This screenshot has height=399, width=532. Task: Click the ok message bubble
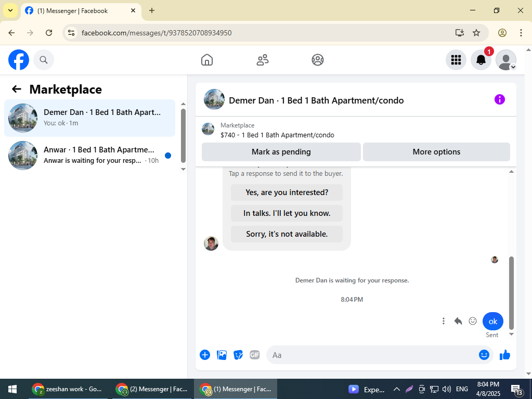coord(493,321)
